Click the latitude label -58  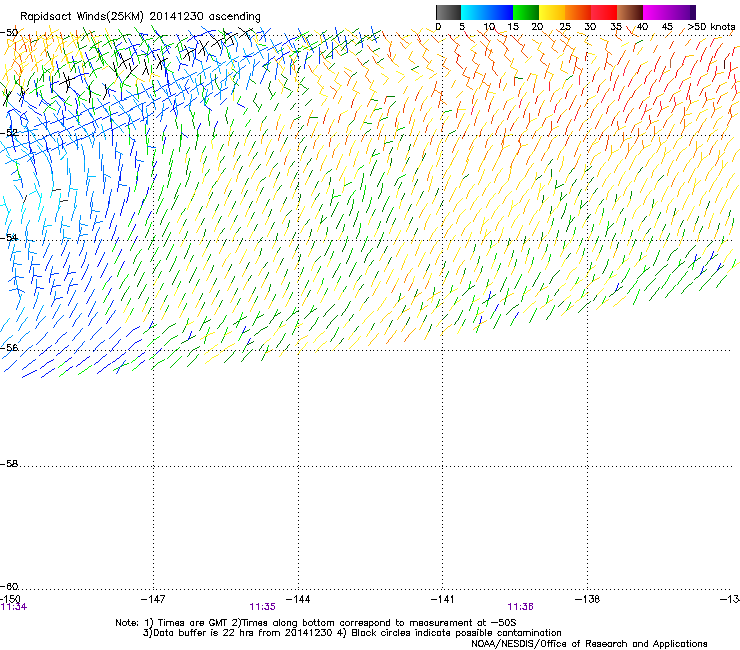9,464
